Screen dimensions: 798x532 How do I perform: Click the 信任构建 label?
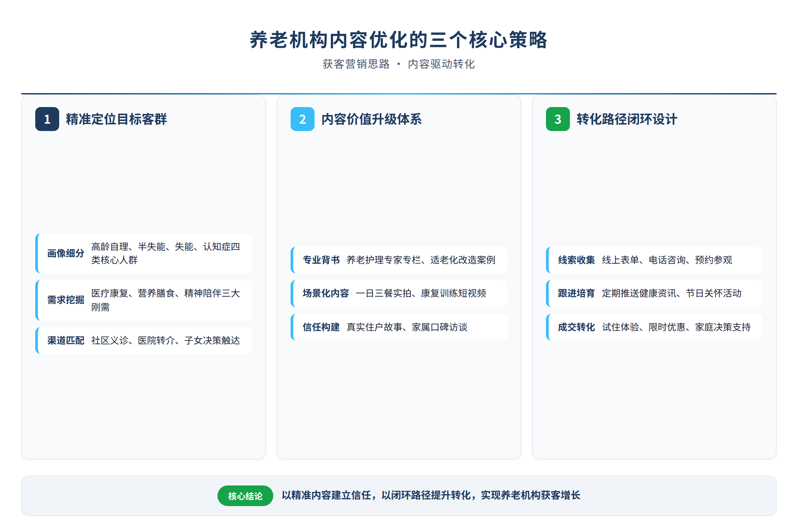321,327
